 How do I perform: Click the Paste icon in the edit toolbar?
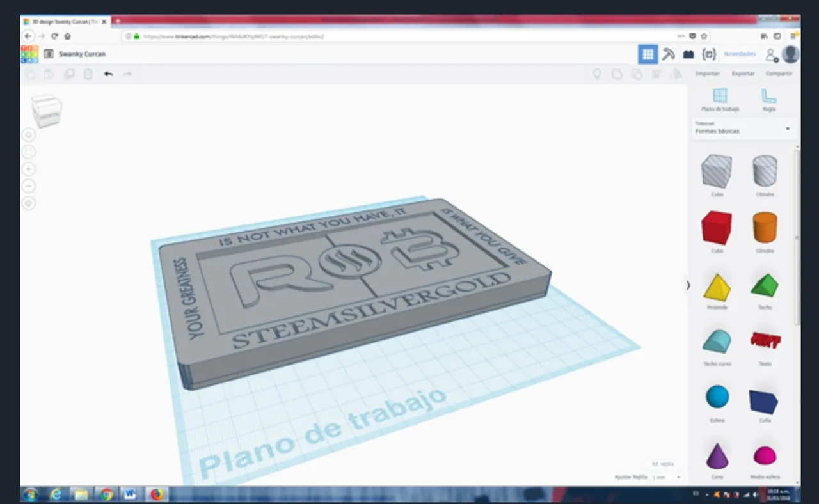click(49, 74)
